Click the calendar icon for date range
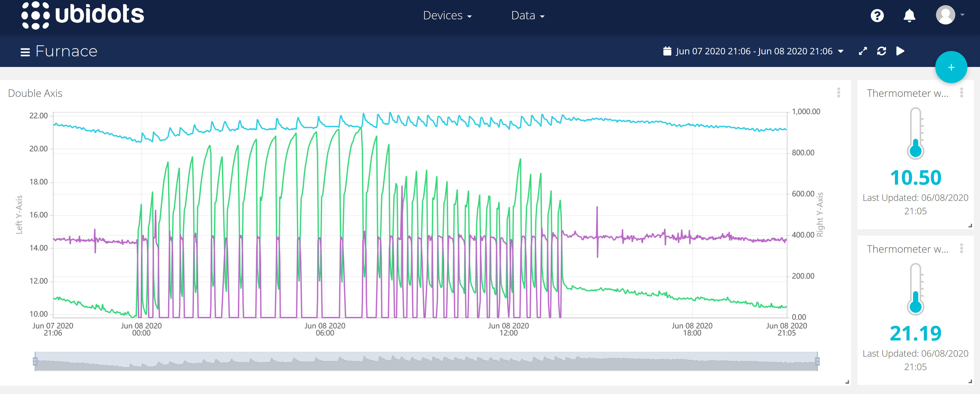Screen dimensions: 980x394 pyautogui.click(x=667, y=51)
